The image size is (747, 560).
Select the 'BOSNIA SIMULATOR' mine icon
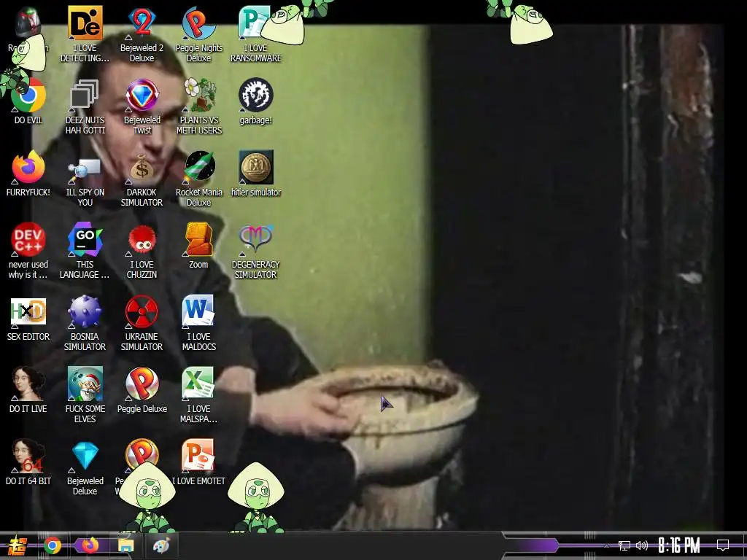(85, 311)
